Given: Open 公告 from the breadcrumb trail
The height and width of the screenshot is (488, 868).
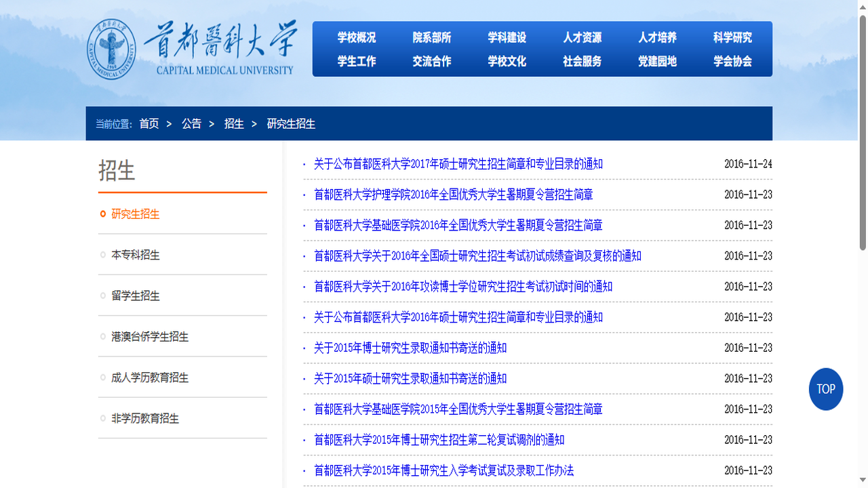Looking at the screenshot, I should [191, 124].
